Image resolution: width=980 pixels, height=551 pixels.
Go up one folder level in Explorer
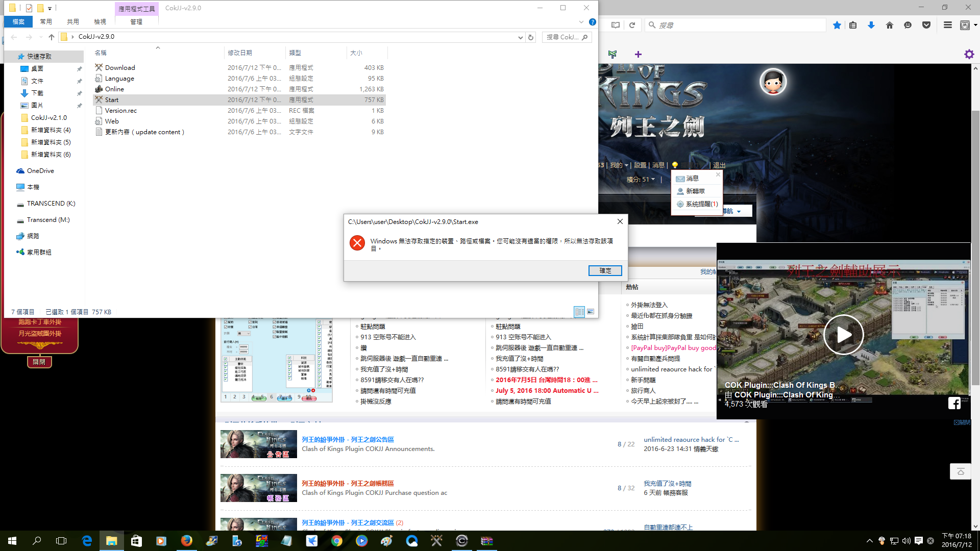(x=51, y=37)
